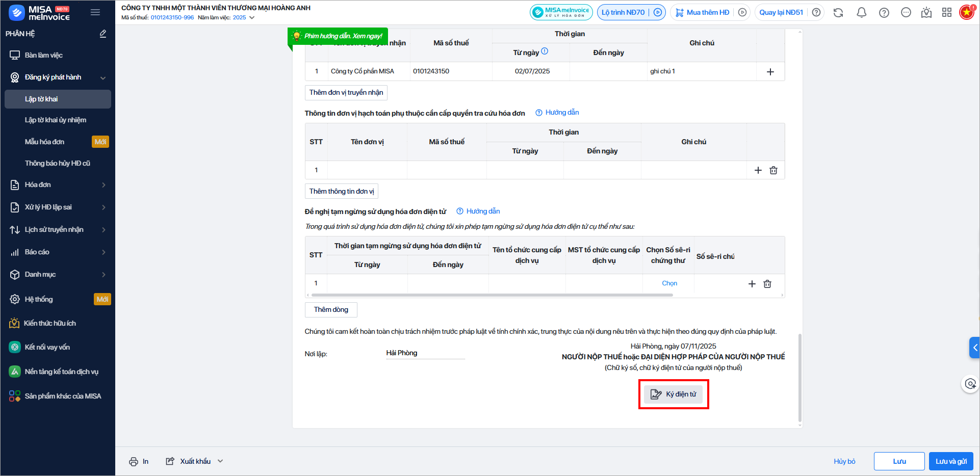The image size is (980, 476).
Task: Click the Vietnam flag language icon
Action: (966, 13)
